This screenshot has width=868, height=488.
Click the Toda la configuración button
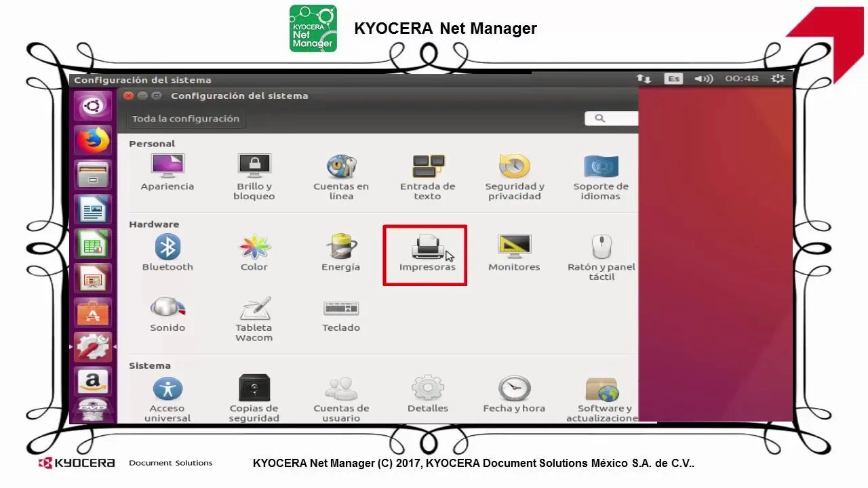point(186,119)
